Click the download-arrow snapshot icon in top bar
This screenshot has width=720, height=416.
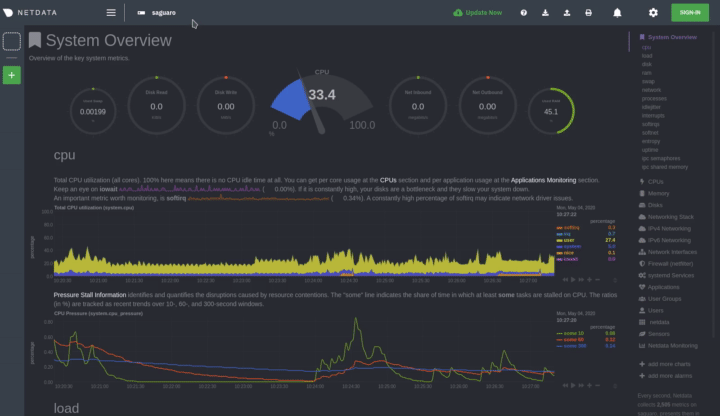(545, 13)
